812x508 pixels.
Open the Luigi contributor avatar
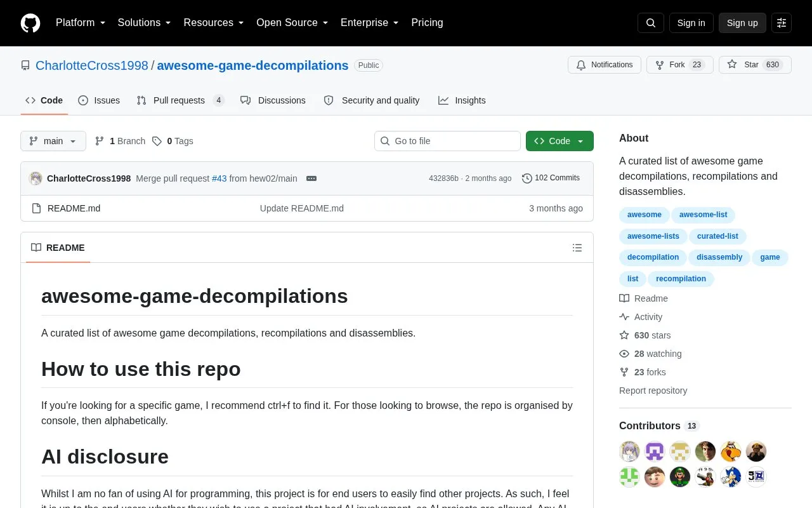pos(680,477)
